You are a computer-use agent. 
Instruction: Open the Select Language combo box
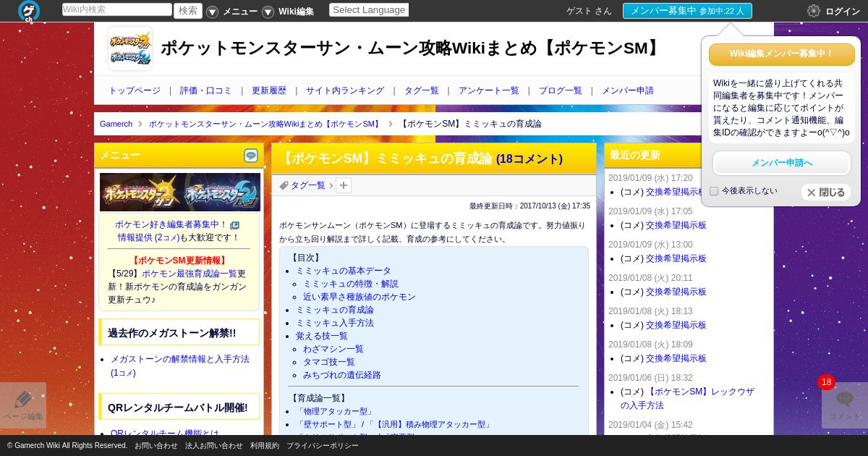tap(369, 10)
